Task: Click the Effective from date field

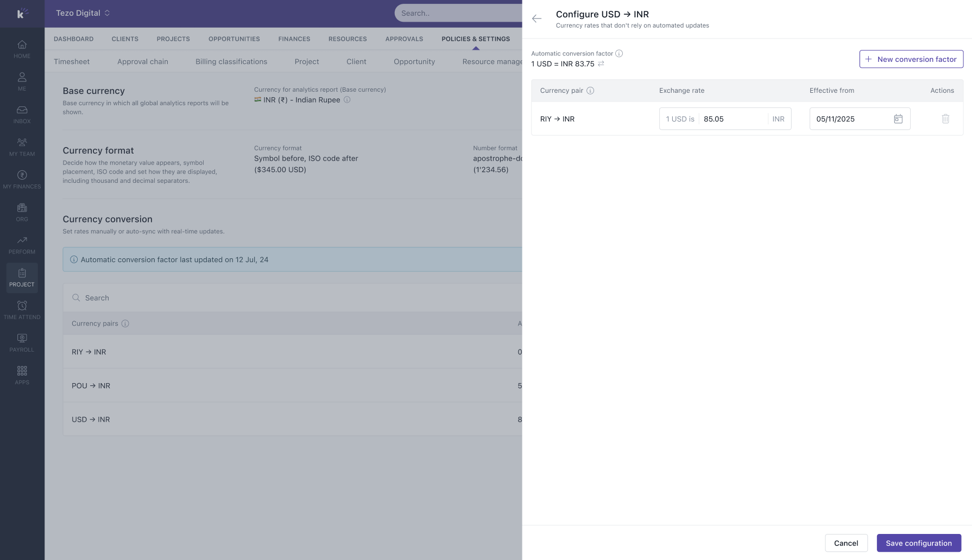Action: pyautogui.click(x=851, y=119)
